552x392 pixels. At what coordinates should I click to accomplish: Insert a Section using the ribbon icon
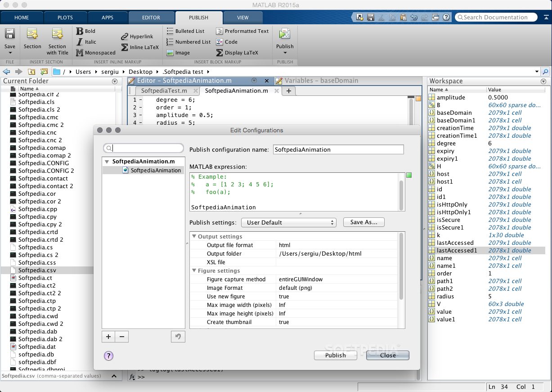[32, 34]
